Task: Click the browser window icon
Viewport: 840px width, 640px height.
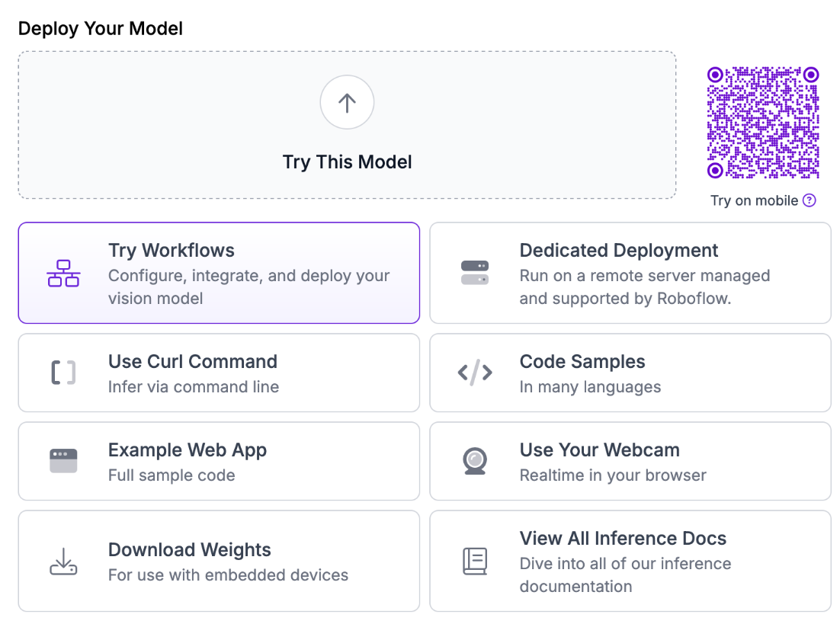Action: tap(63, 461)
